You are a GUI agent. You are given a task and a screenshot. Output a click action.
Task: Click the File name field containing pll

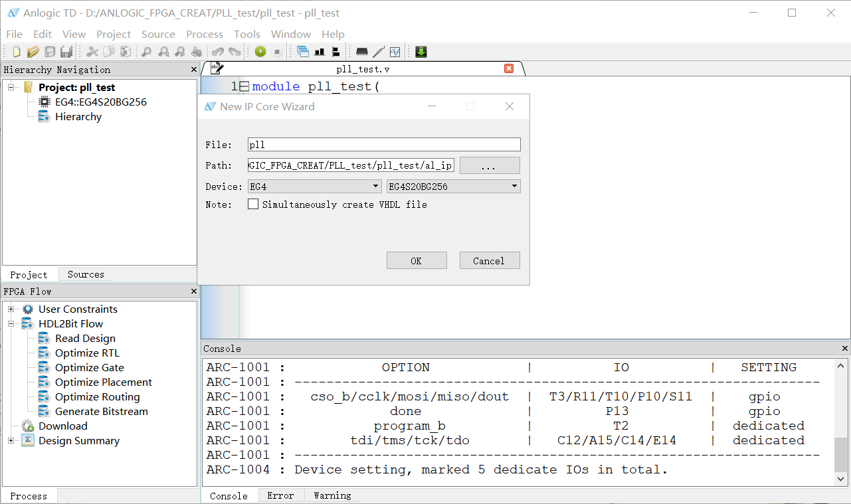point(384,145)
